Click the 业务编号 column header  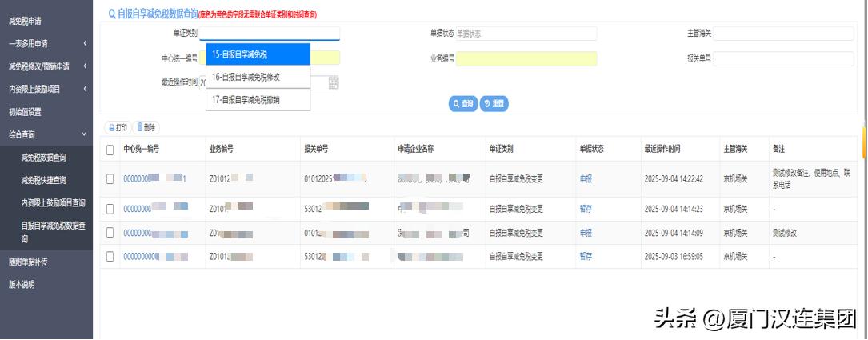click(x=222, y=150)
